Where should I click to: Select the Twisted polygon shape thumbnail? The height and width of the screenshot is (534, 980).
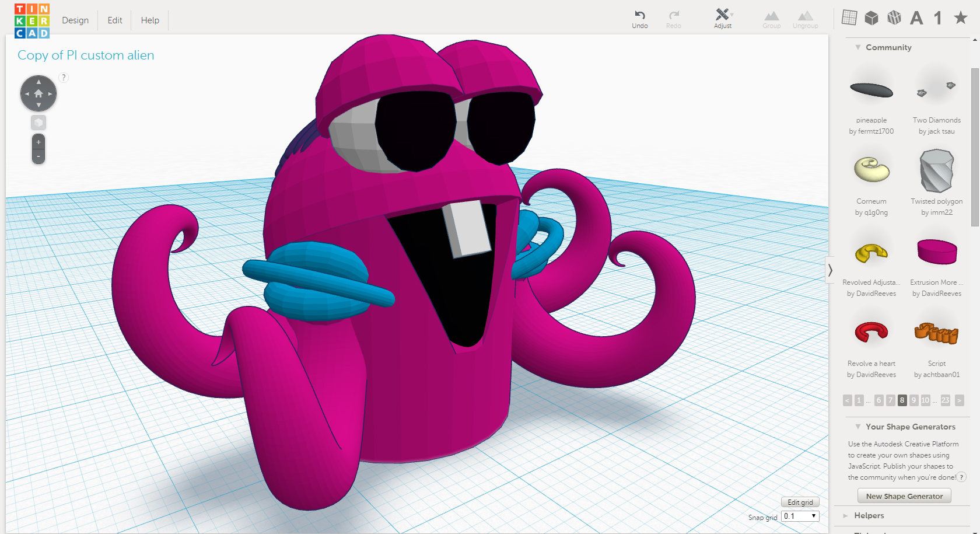[937, 170]
